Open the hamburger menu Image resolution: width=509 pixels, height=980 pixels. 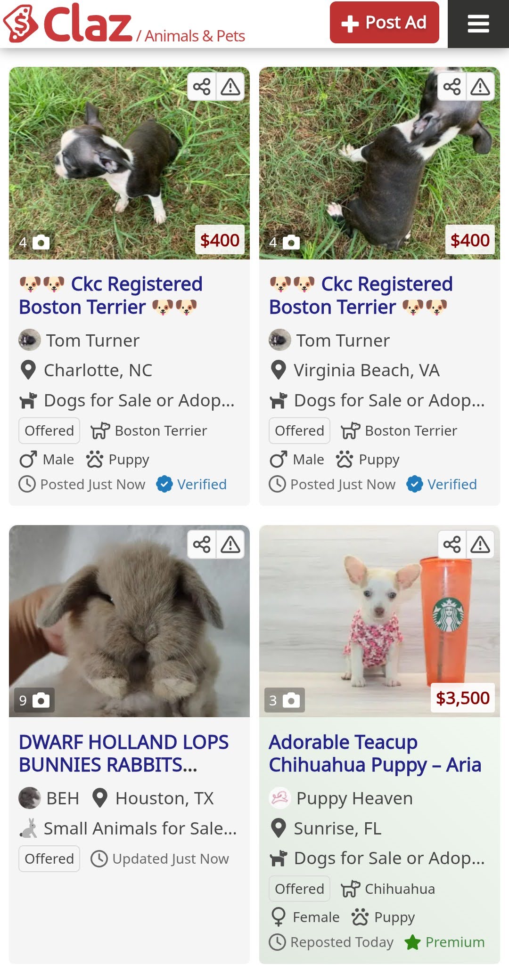coord(478,24)
